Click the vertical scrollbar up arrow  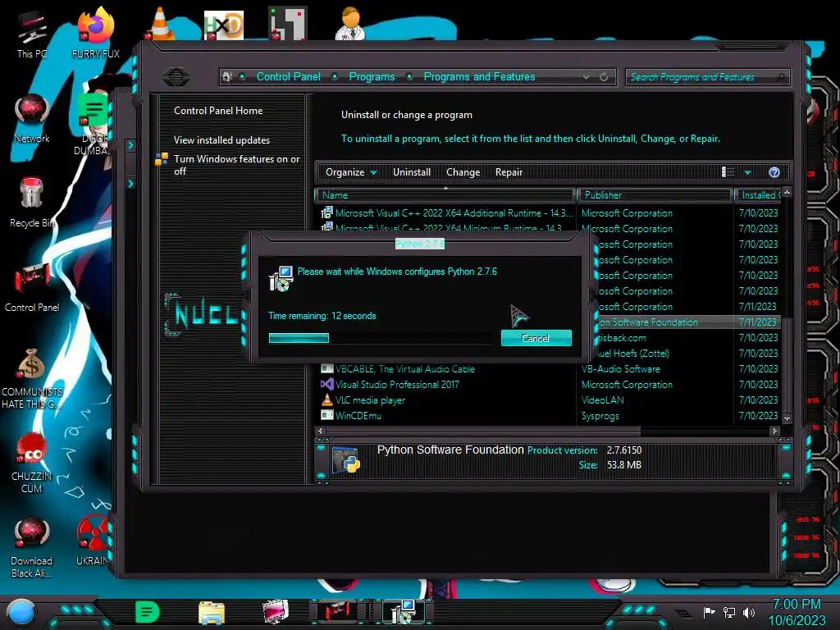point(787,192)
